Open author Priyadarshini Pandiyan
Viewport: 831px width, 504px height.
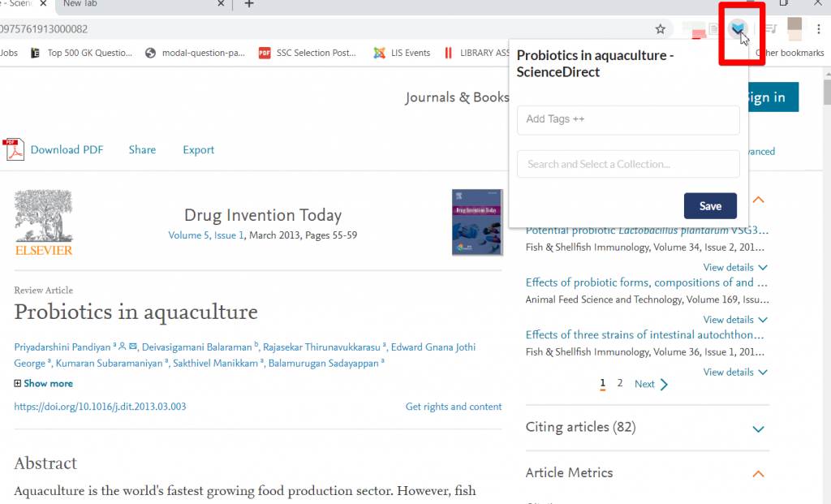coord(62,347)
